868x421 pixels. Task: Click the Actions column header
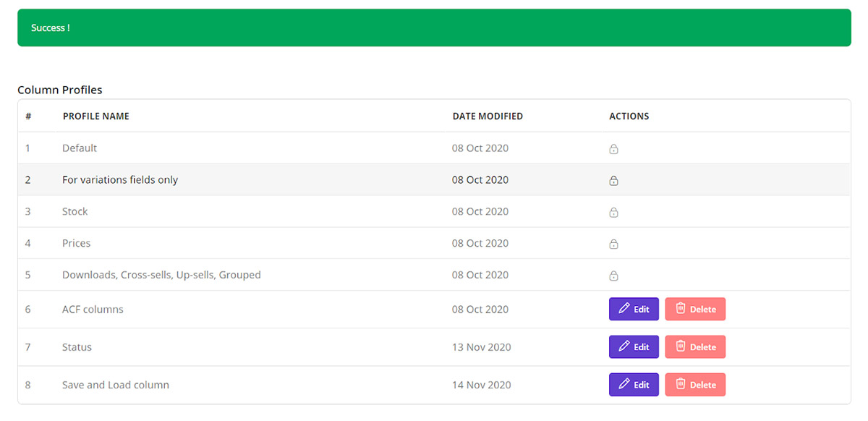tap(629, 116)
